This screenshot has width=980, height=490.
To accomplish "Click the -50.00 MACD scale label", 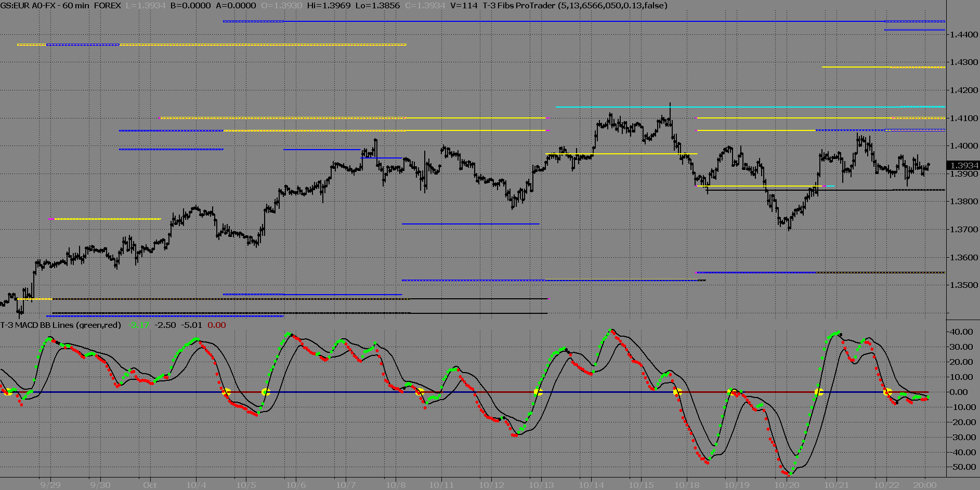I will (x=962, y=467).
